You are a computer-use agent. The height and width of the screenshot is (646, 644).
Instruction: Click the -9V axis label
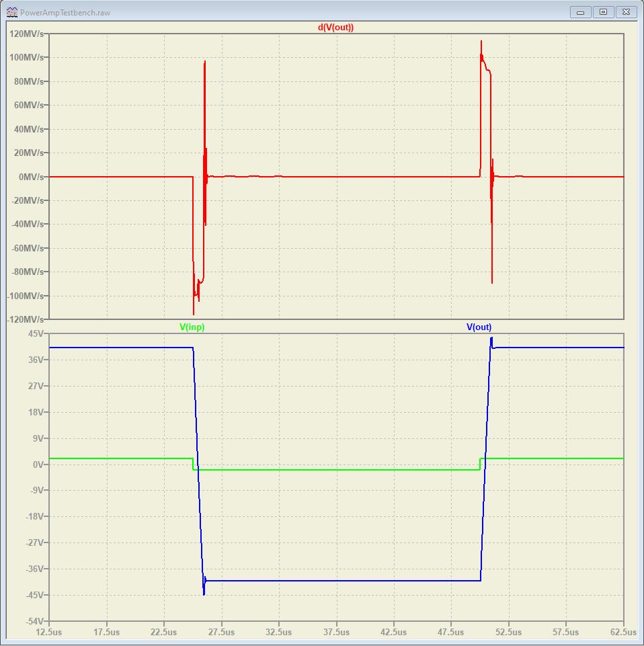point(37,490)
